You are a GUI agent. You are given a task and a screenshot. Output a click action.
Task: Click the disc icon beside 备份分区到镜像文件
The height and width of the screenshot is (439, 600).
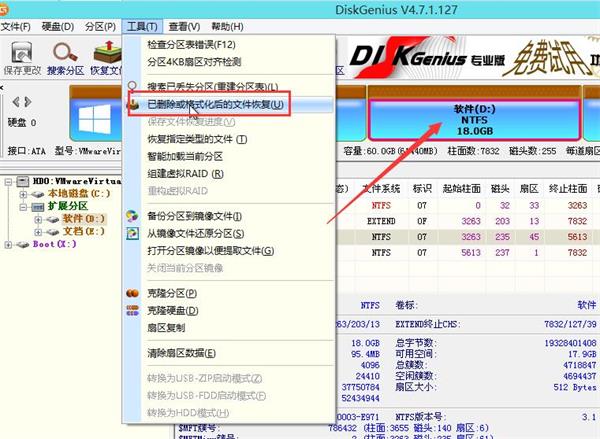[132, 216]
